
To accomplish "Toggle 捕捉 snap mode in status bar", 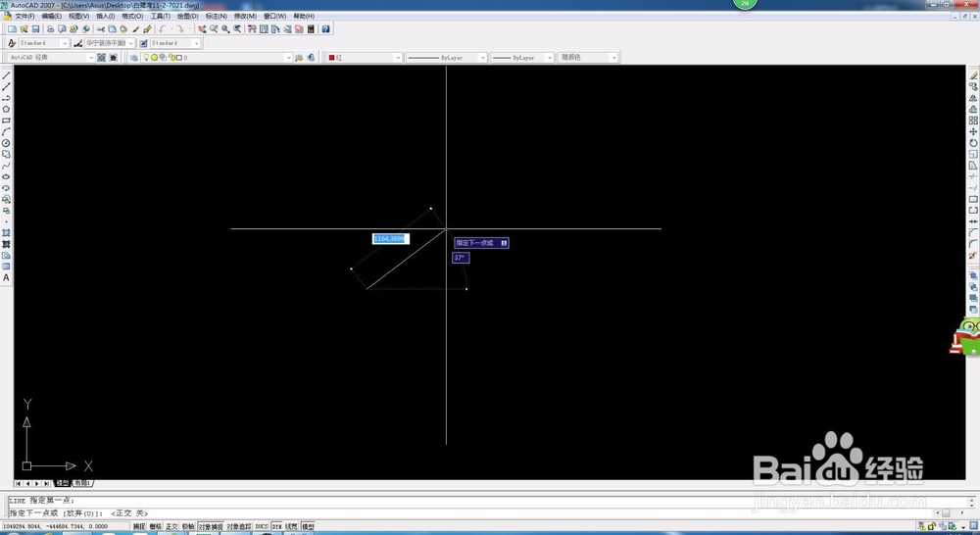I will [139, 527].
